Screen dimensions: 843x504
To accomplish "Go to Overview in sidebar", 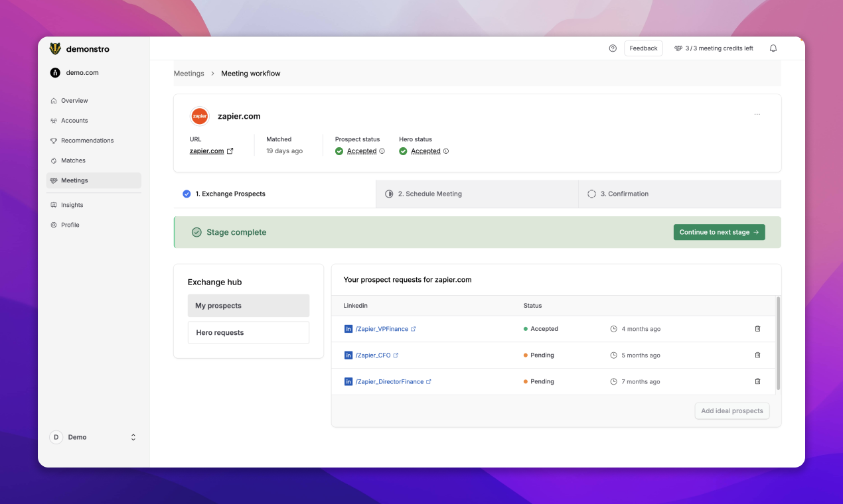I will pos(94,101).
